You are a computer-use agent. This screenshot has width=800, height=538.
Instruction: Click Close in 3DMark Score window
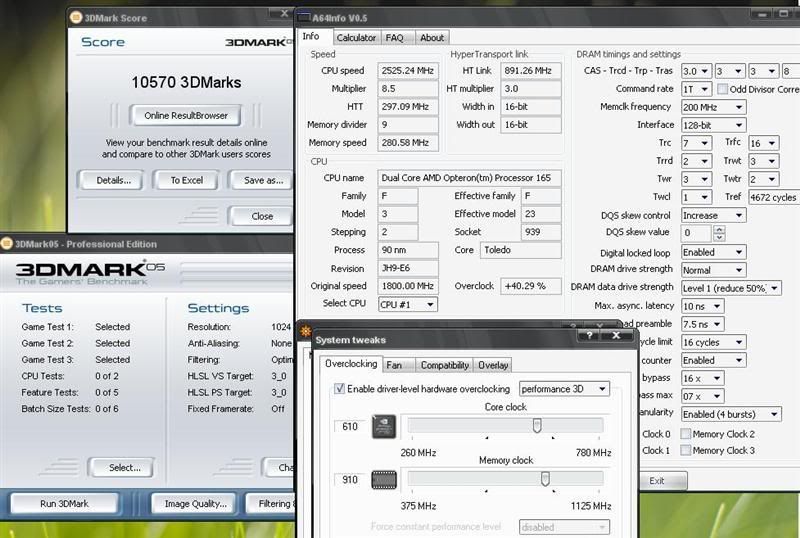pos(261,216)
